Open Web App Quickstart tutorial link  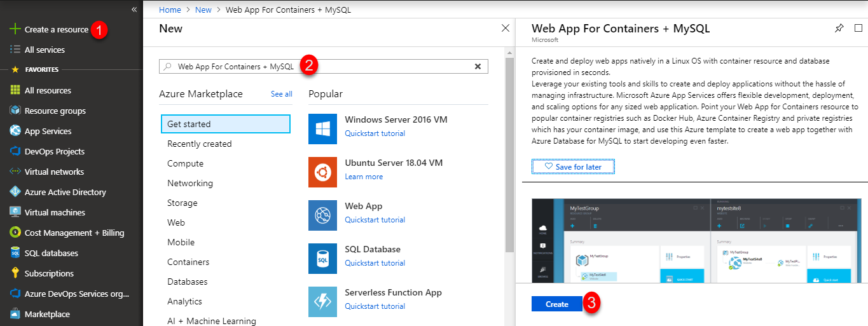[375, 220]
